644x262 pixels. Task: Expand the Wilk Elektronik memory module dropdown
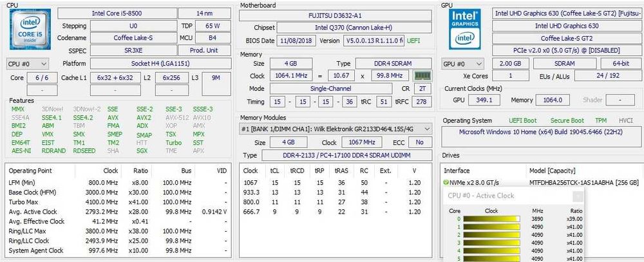336,129
